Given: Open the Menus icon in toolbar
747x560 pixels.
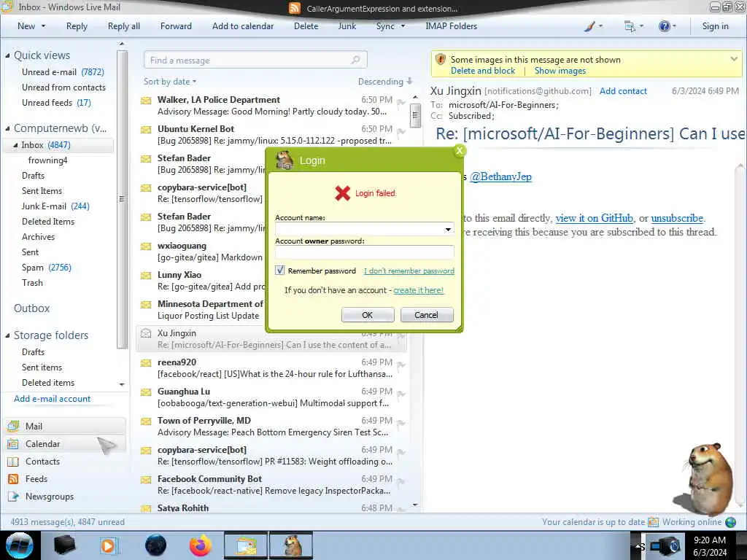Looking at the screenshot, I should [630, 26].
